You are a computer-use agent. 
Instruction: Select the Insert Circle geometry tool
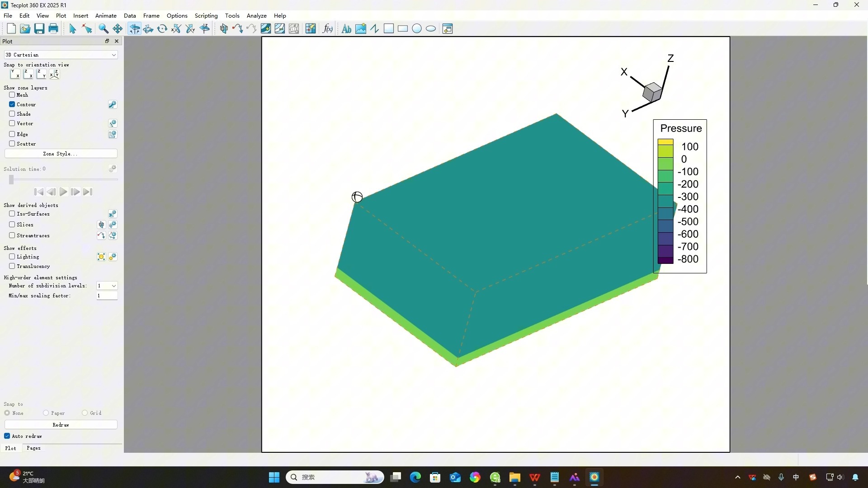click(417, 29)
